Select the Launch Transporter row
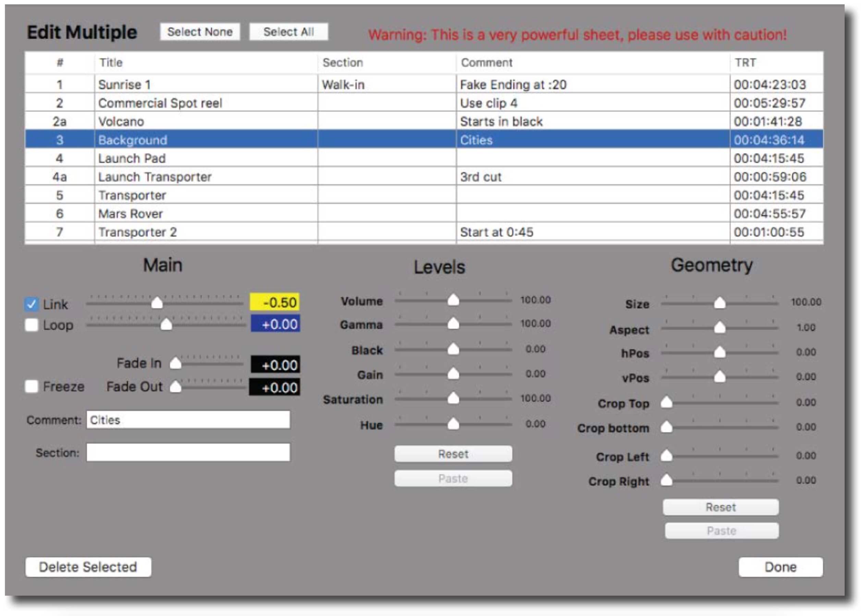Viewport: 863px width, 616px height. (424, 177)
